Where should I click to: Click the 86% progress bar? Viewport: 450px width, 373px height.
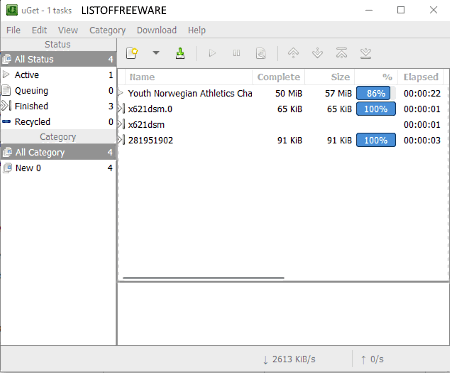click(376, 93)
